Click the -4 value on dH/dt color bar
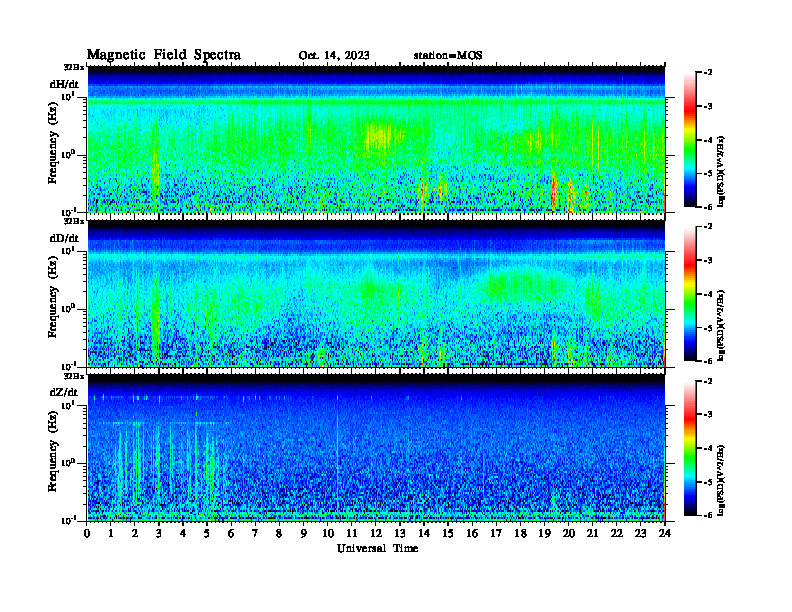 (708, 140)
